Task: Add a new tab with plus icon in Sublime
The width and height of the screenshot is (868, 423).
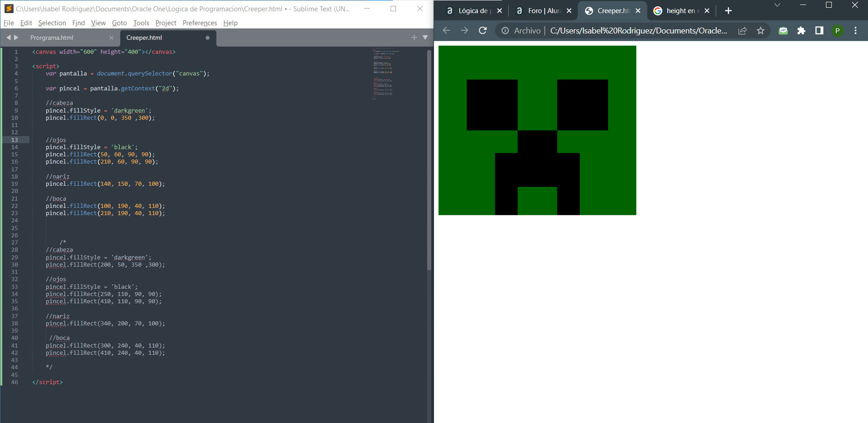Action: [x=414, y=38]
